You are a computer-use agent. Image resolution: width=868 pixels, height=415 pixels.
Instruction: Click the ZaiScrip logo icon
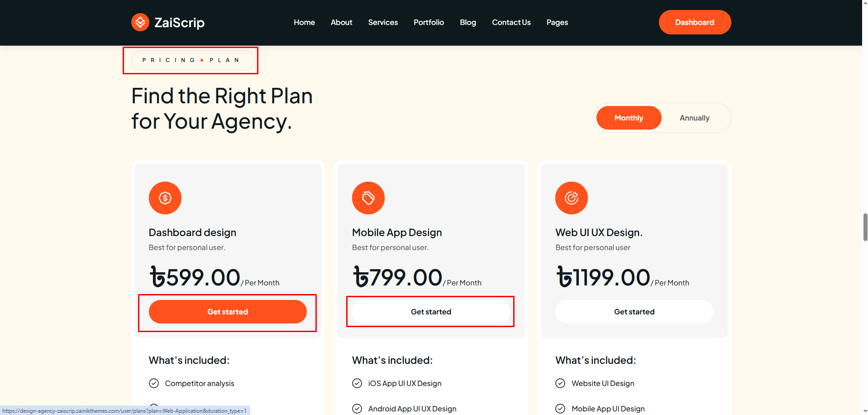(x=140, y=22)
